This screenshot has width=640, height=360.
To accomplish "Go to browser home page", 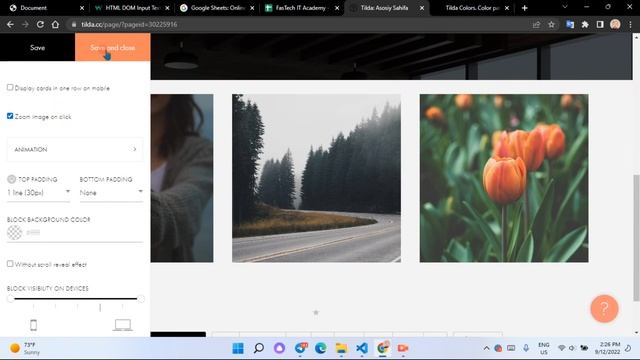I will coord(55,24).
